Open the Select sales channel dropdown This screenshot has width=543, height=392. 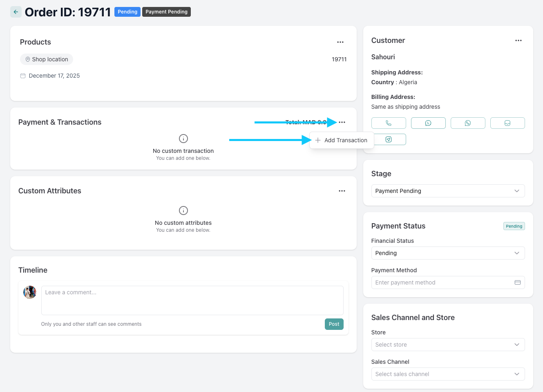coord(447,374)
